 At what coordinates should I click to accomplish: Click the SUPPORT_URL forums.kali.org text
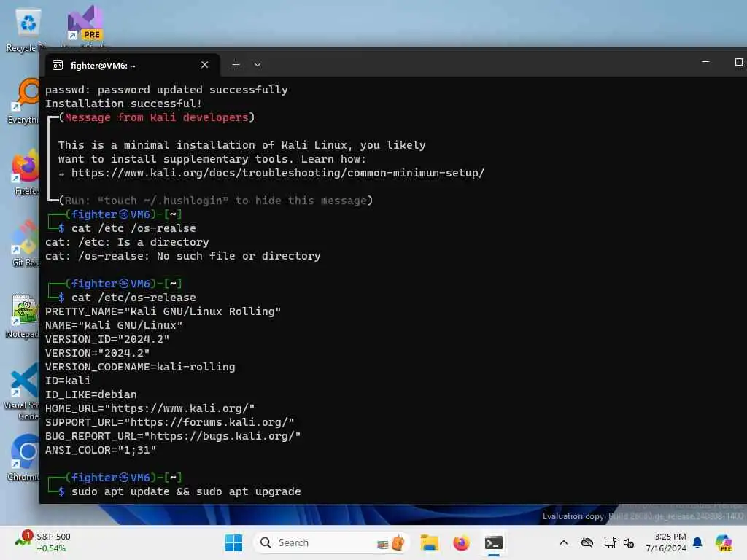tap(169, 422)
